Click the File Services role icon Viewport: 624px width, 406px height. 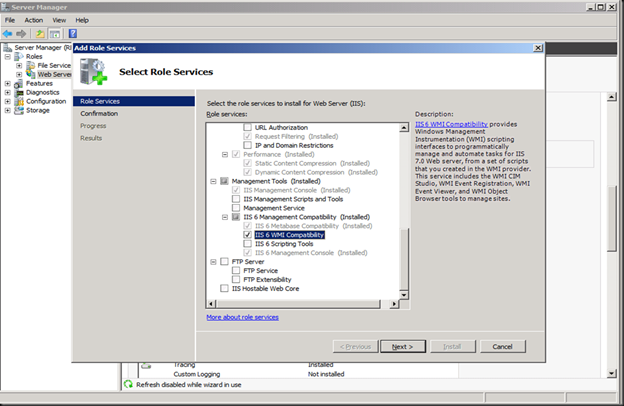click(x=31, y=65)
